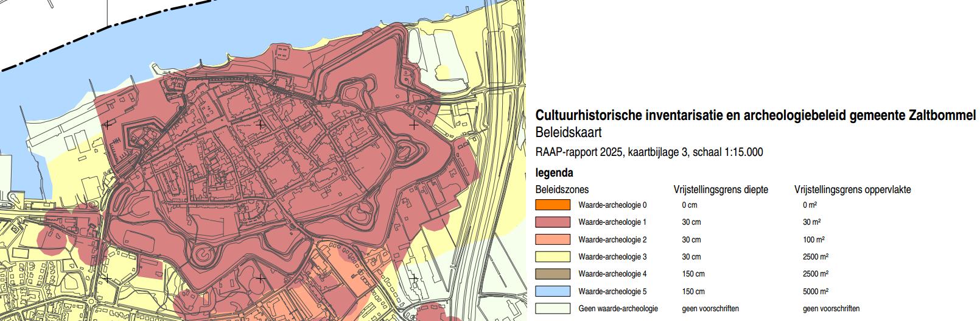Click '150 cm' in the Waarde-archeologie 5 row
980x321 pixels.
point(693,291)
